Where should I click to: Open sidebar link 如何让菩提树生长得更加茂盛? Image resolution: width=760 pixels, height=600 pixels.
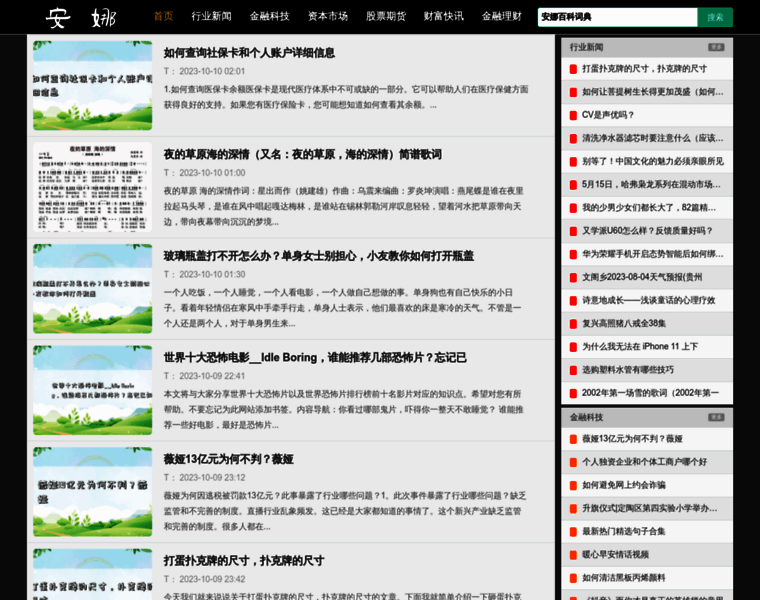[x=652, y=92]
